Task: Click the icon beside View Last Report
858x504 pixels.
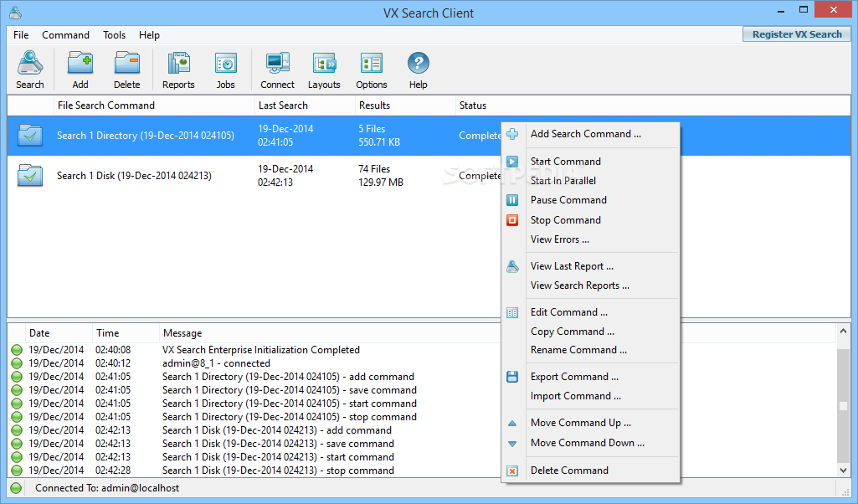Action: click(512, 266)
